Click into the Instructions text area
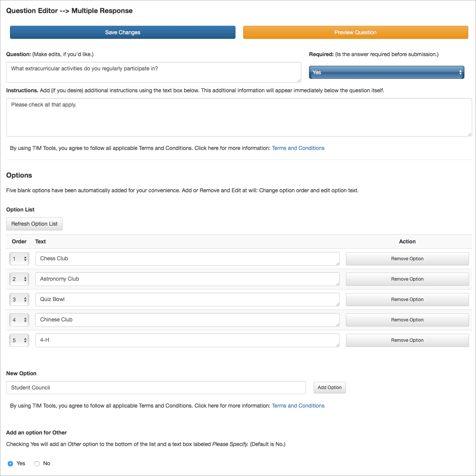This screenshot has width=476, height=476. (x=239, y=117)
